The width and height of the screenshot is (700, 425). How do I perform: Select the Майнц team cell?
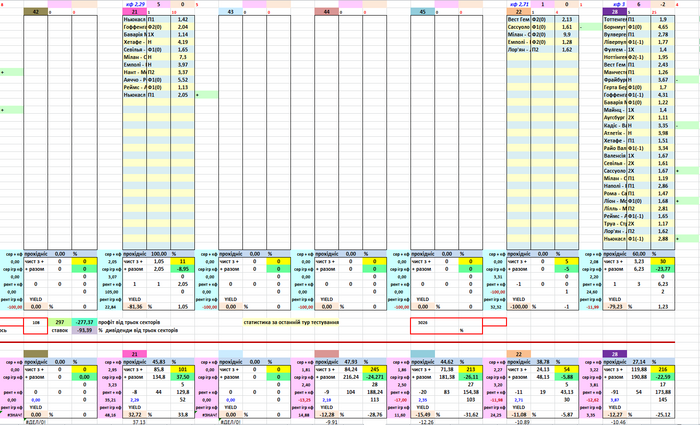[615, 110]
